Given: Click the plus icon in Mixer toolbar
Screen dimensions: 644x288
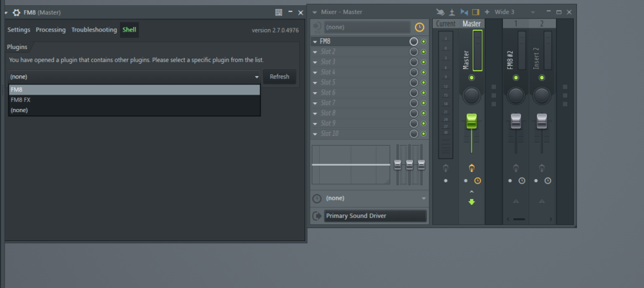Looking at the screenshot, I should click(x=487, y=12).
